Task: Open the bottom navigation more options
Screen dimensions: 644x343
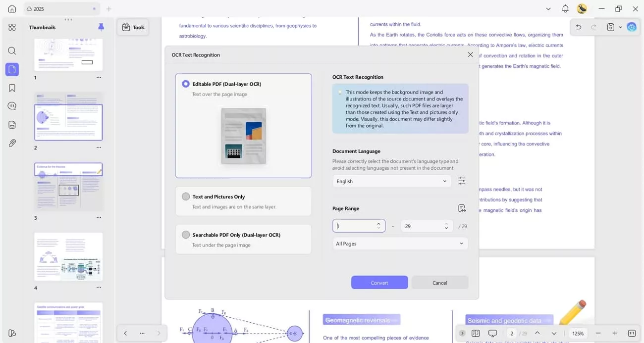Action: (x=142, y=333)
